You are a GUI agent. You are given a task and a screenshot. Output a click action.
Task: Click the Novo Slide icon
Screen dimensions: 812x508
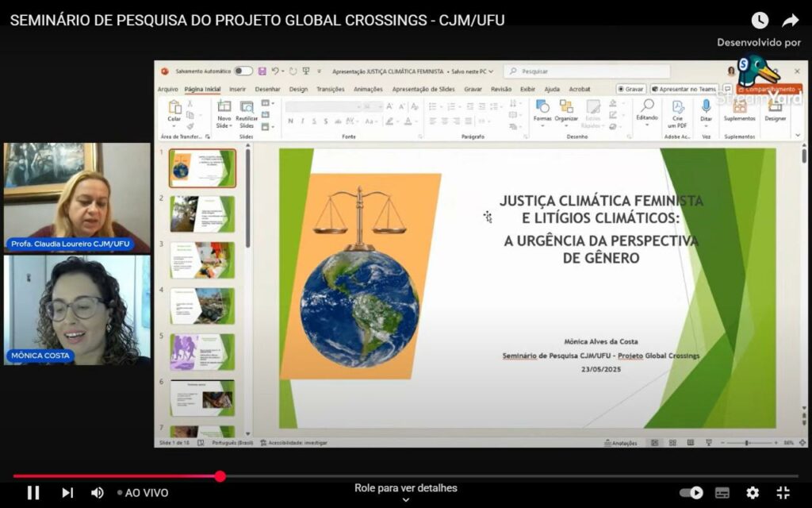click(224, 107)
